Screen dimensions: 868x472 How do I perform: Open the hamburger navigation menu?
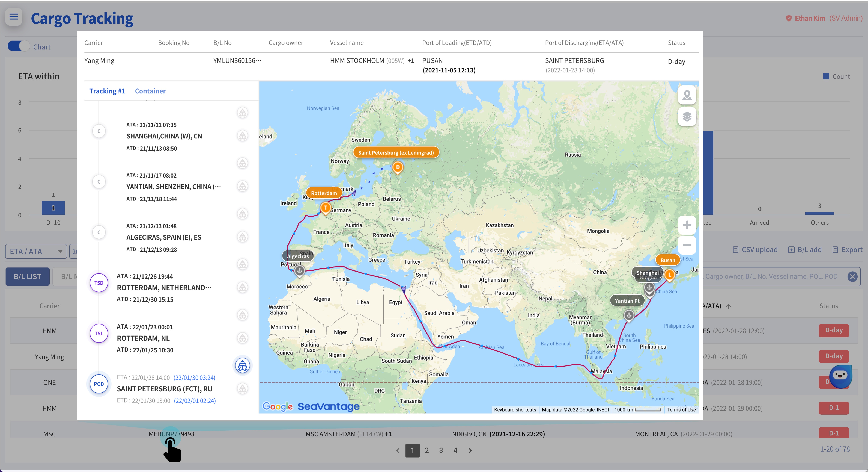click(x=14, y=17)
